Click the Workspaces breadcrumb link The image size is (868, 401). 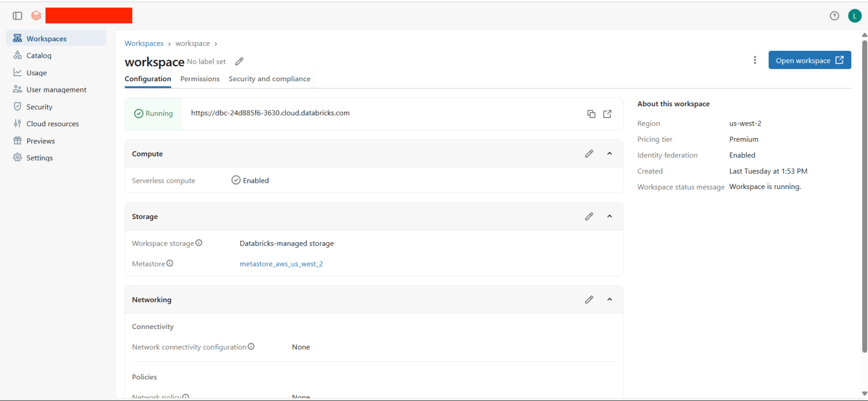pyautogui.click(x=144, y=43)
